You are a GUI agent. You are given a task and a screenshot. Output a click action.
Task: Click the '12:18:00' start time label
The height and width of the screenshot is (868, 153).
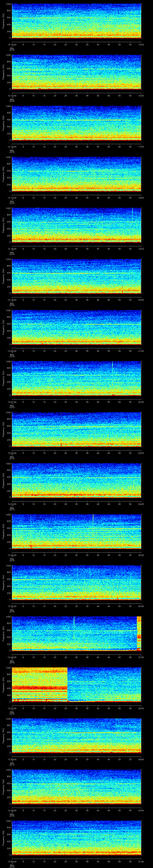coord(12,248)
